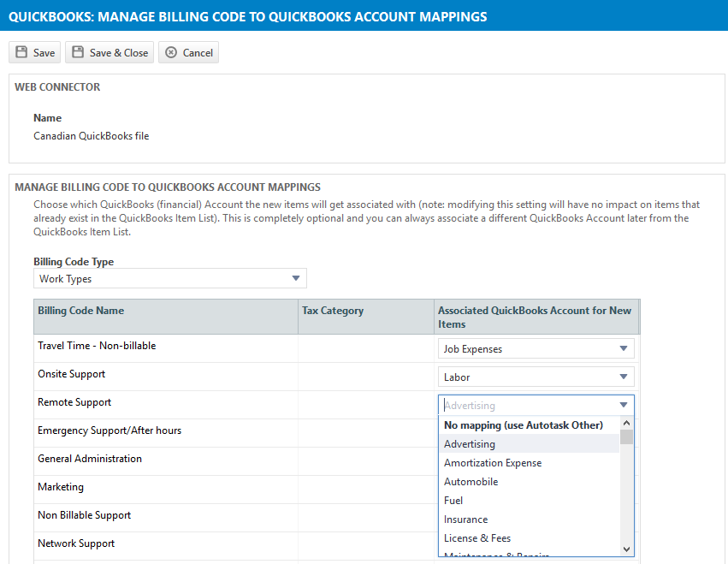Expand the Travel Time account dropdown

point(536,348)
